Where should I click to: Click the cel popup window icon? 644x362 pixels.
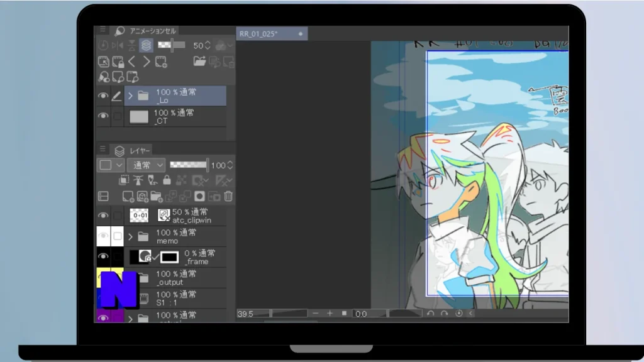click(x=104, y=62)
